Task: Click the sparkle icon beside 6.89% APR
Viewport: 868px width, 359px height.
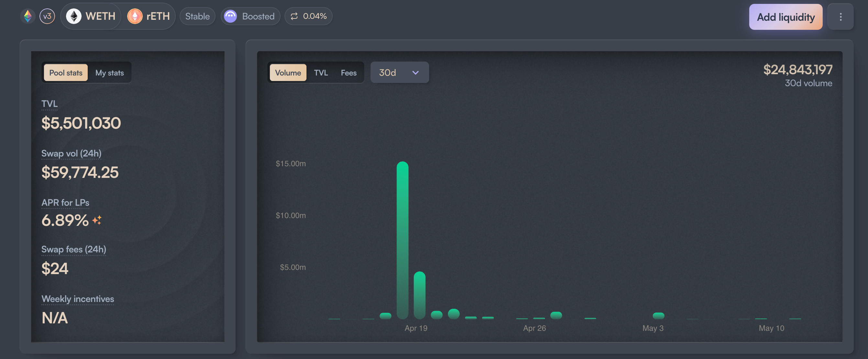Action: (97, 220)
